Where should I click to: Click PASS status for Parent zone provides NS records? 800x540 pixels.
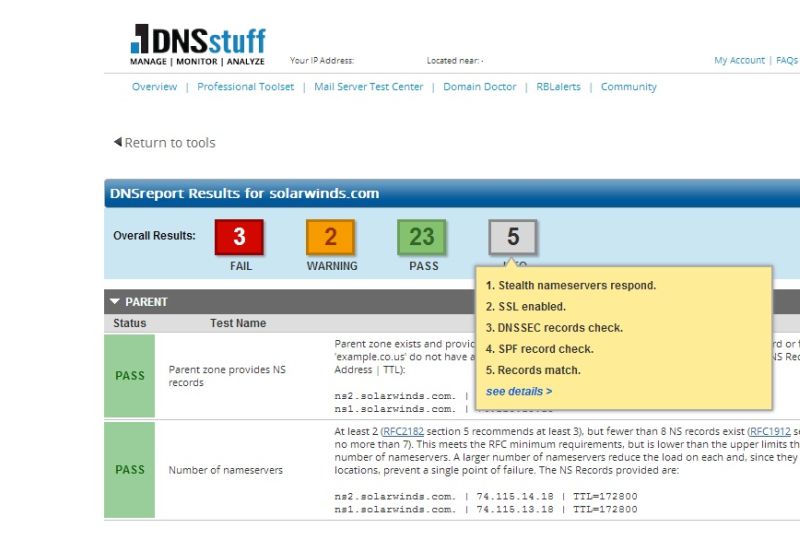click(130, 376)
